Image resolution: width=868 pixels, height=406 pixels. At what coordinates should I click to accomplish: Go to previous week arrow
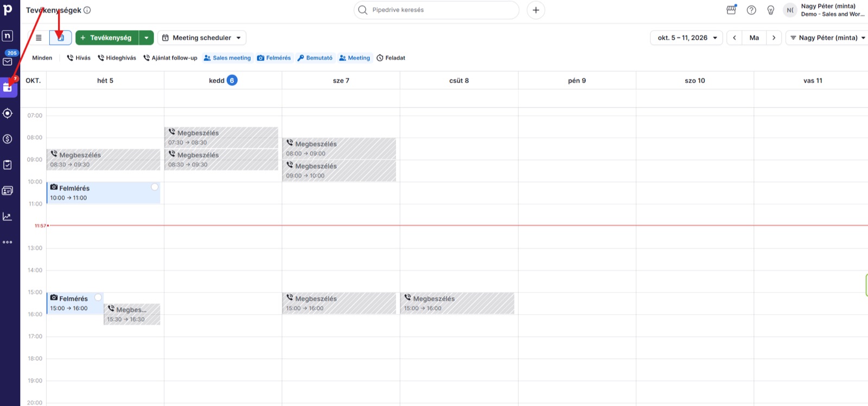pyautogui.click(x=735, y=37)
